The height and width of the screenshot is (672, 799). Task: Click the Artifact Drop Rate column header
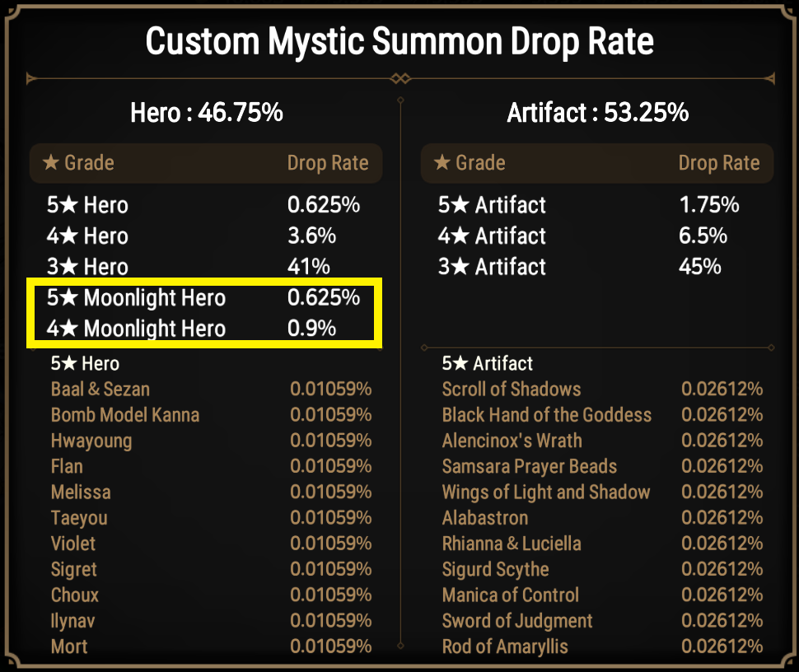tap(719, 163)
